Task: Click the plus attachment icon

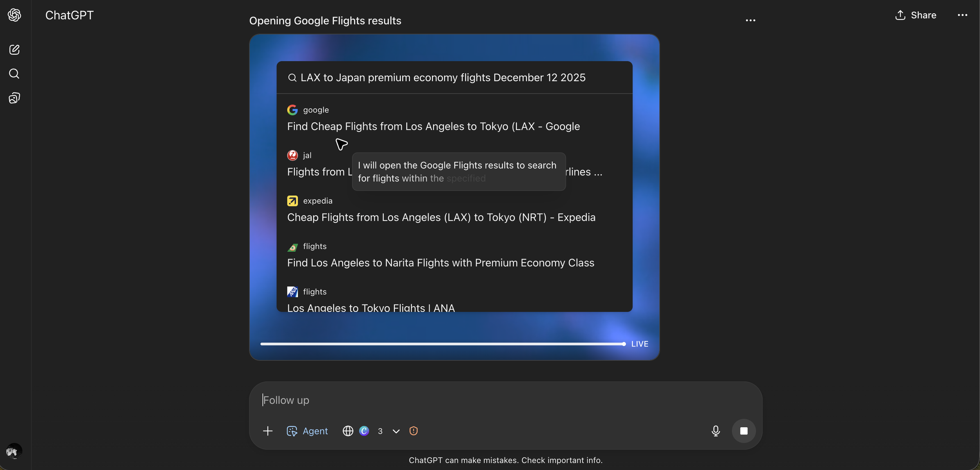Action: [x=268, y=431]
